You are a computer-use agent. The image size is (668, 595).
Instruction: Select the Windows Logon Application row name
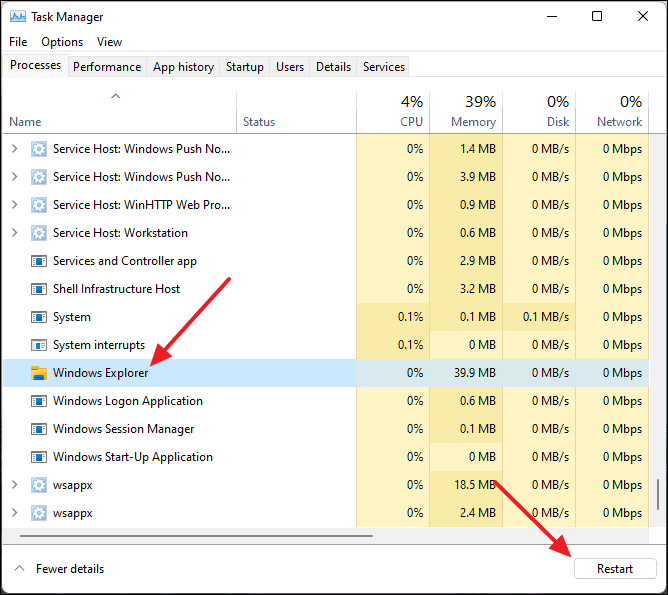tap(128, 401)
